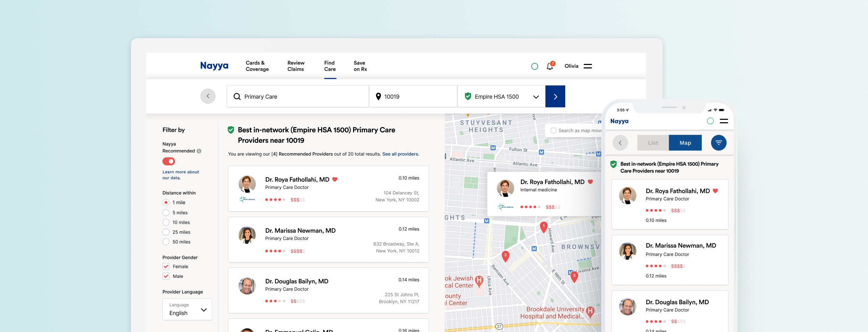The width and height of the screenshot is (868, 332).
Task: Click the desktop Dr. Marissa $$$$ cost indicator
Action: coord(298,251)
